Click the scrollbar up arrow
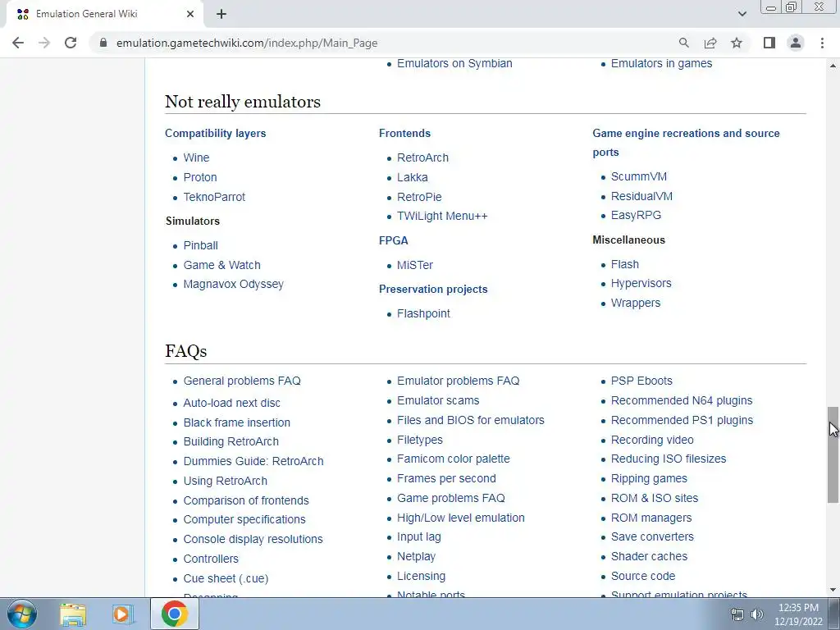The image size is (840, 630). coord(833,66)
